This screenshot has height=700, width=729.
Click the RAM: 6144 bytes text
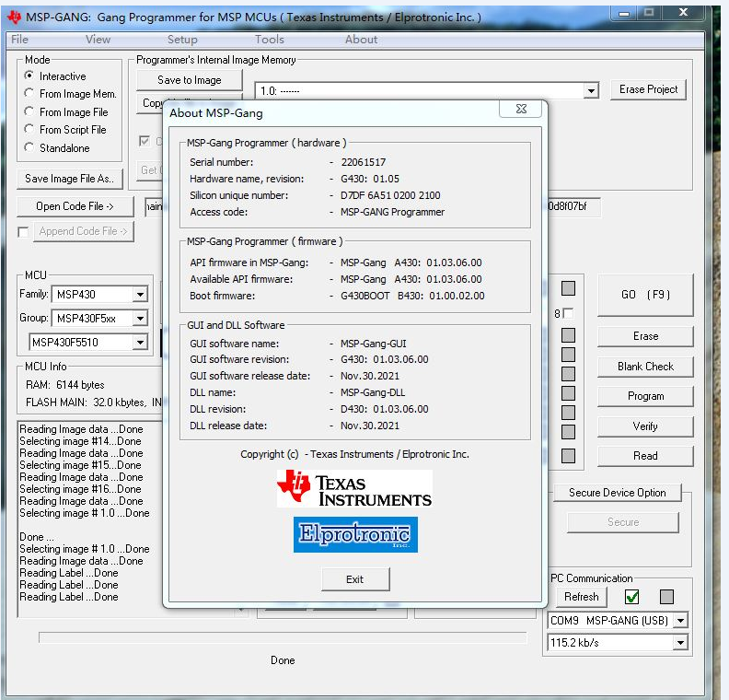point(65,385)
